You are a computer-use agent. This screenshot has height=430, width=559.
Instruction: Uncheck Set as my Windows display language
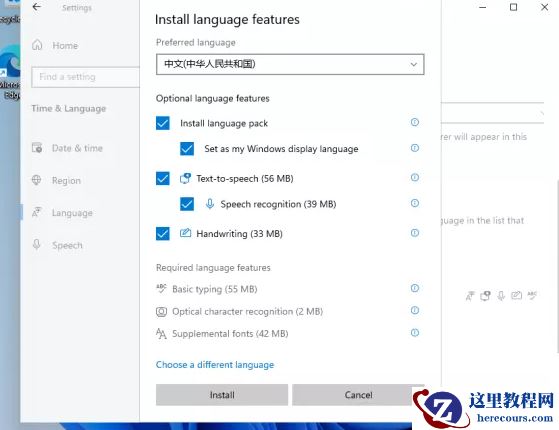(187, 149)
